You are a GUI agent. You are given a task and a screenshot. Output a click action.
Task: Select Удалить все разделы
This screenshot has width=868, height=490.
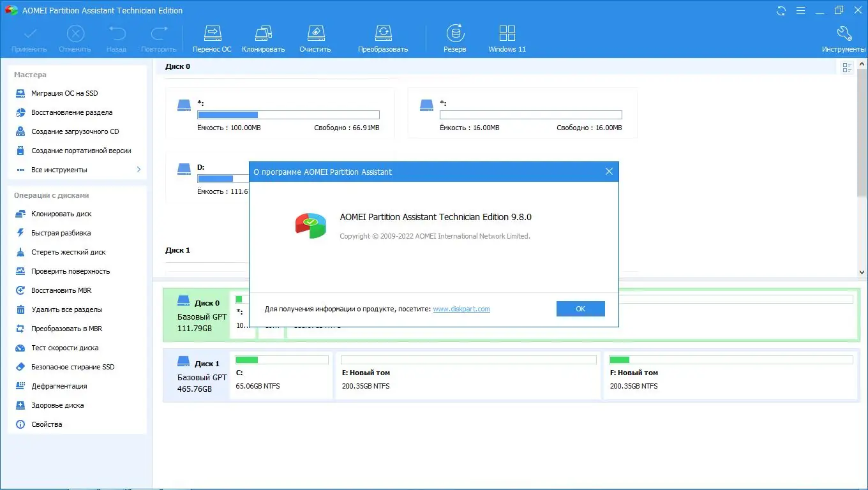(66, 309)
